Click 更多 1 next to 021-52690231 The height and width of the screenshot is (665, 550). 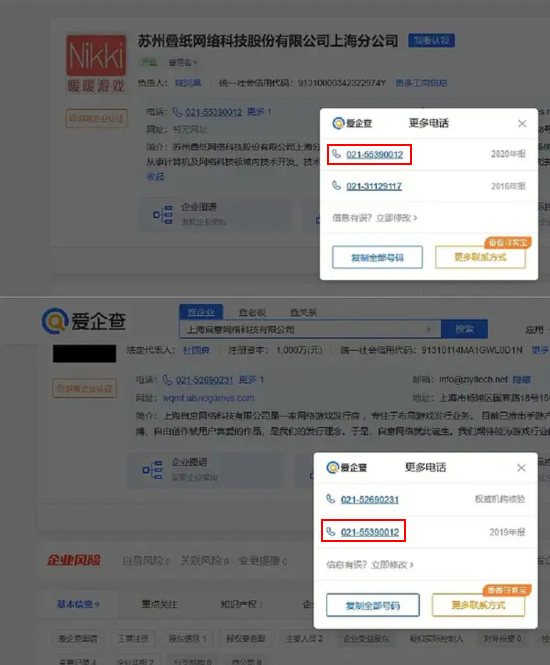[251, 380]
